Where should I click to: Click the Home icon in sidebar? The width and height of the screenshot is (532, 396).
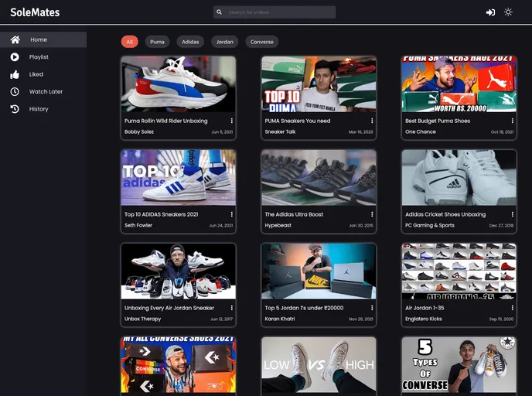tap(15, 39)
